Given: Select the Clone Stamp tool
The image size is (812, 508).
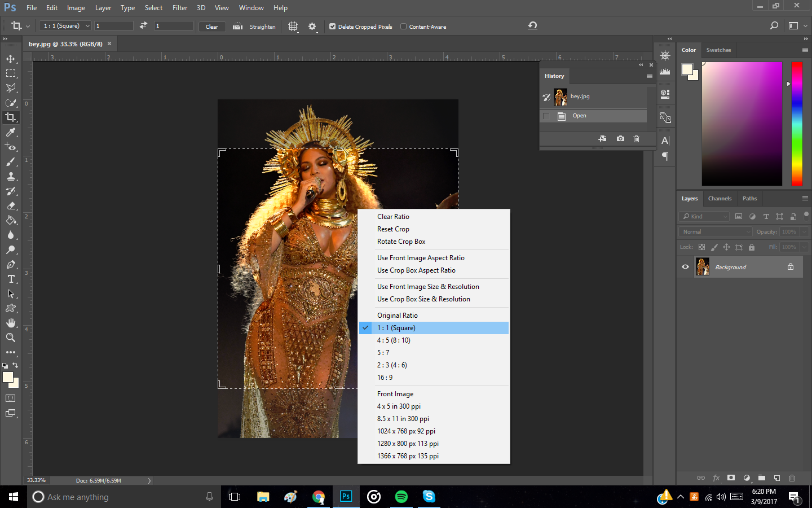Looking at the screenshot, I should (11, 176).
